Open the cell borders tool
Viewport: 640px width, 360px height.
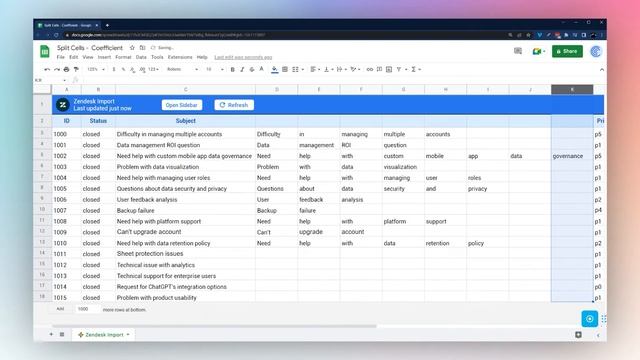(x=285, y=69)
